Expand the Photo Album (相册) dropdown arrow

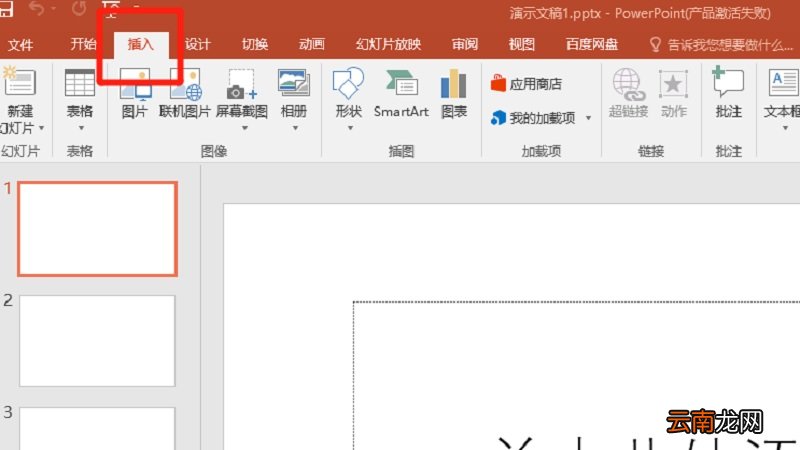tap(295, 128)
